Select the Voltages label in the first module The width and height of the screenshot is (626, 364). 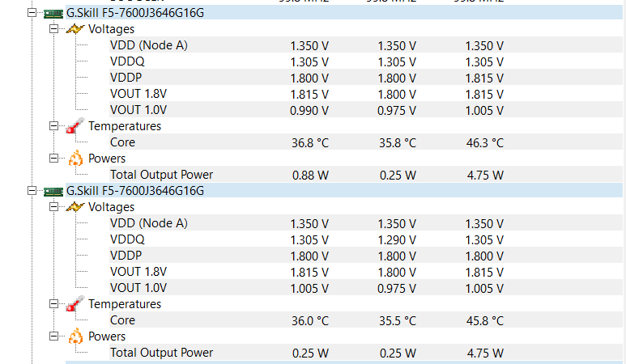coord(111,29)
